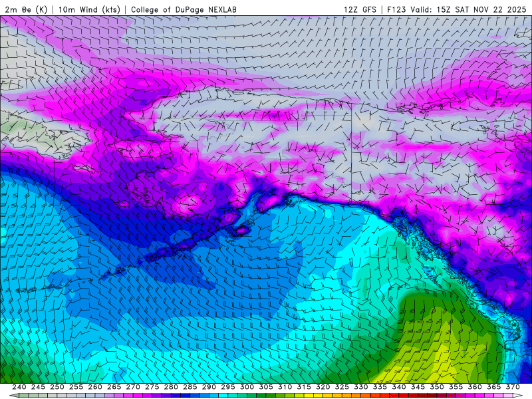Select the 300 value on the color scale
The image size is (532, 399).
coord(247,387)
